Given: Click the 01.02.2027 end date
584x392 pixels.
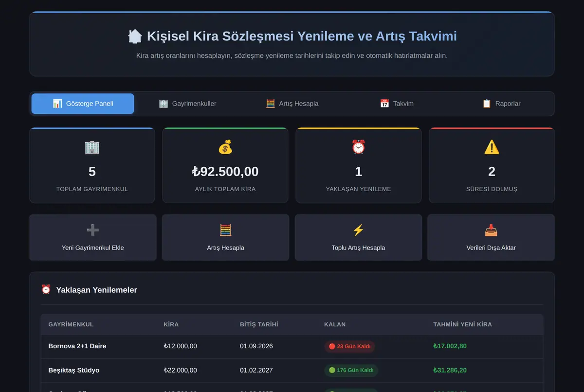Looking at the screenshot, I should pyautogui.click(x=256, y=370).
